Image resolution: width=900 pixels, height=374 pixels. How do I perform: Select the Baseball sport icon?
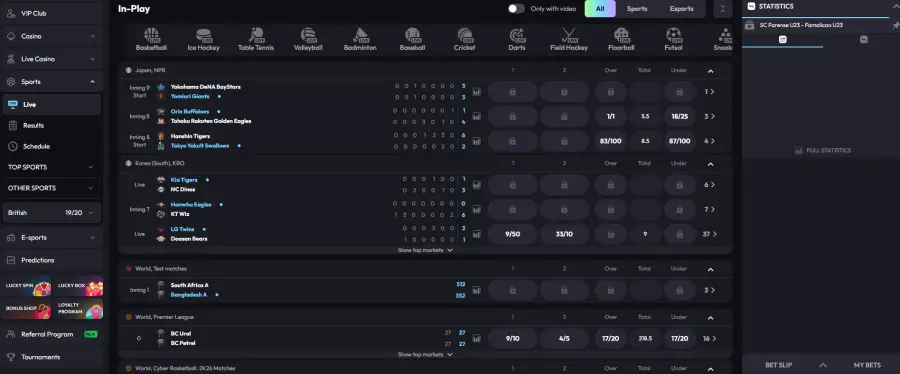click(412, 39)
